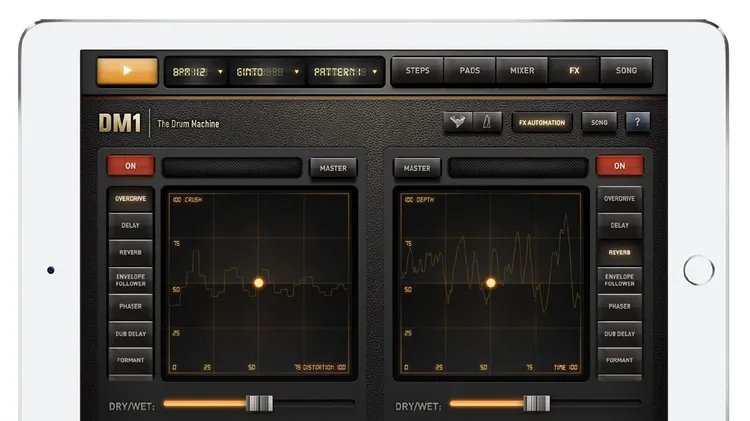Click the glowing dot in the Crush/Distortion pad
Screen dimensions: 750x421
point(258,283)
